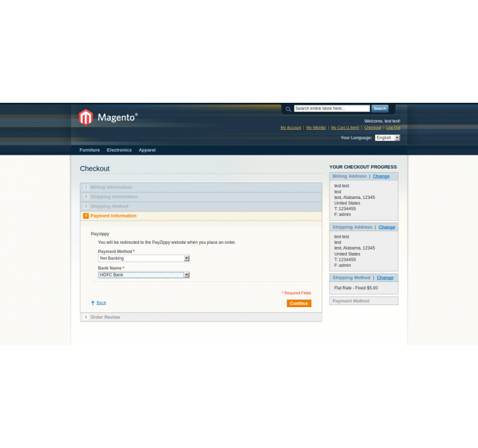
Task: Open the Bank Name dropdown
Action: (x=144, y=275)
